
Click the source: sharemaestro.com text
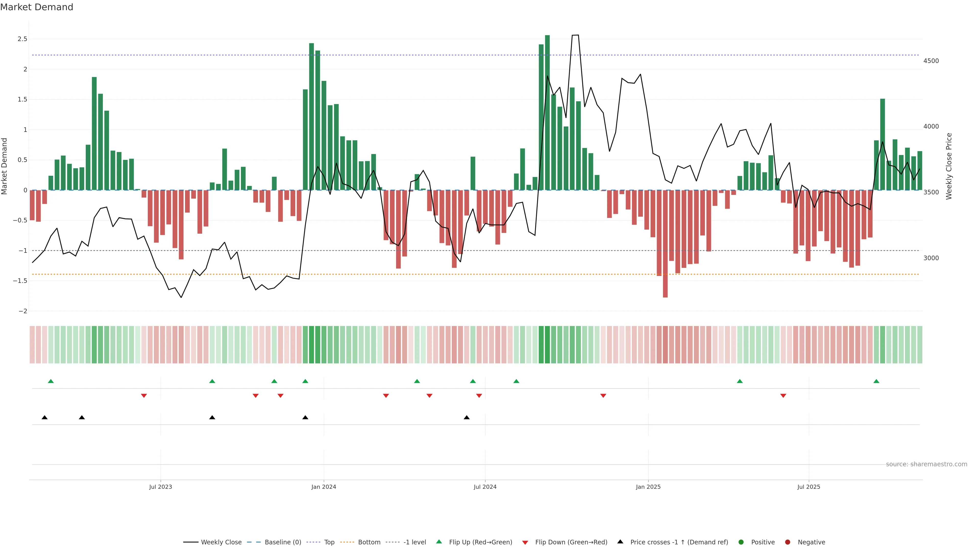click(926, 464)
